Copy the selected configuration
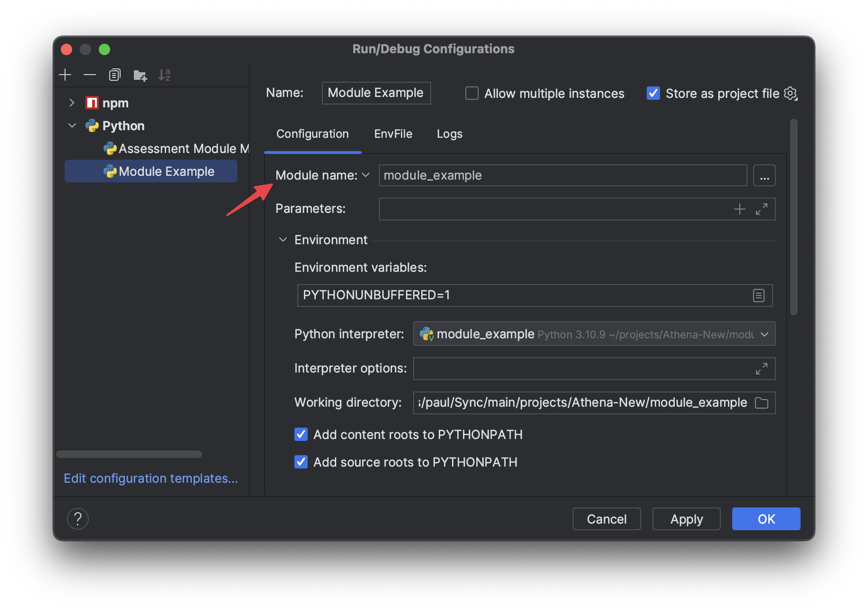Image resolution: width=868 pixels, height=611 pixels. 114,75
